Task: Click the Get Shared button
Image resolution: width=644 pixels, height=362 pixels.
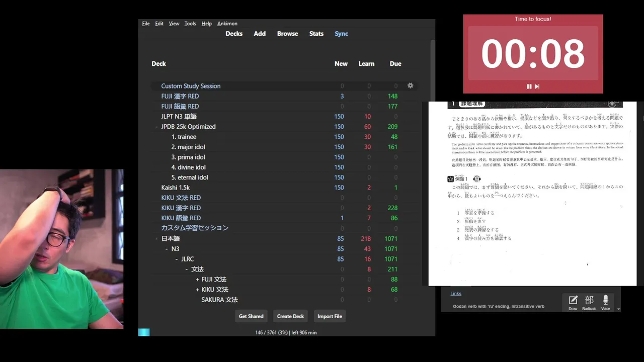Action: coord(251,316)
